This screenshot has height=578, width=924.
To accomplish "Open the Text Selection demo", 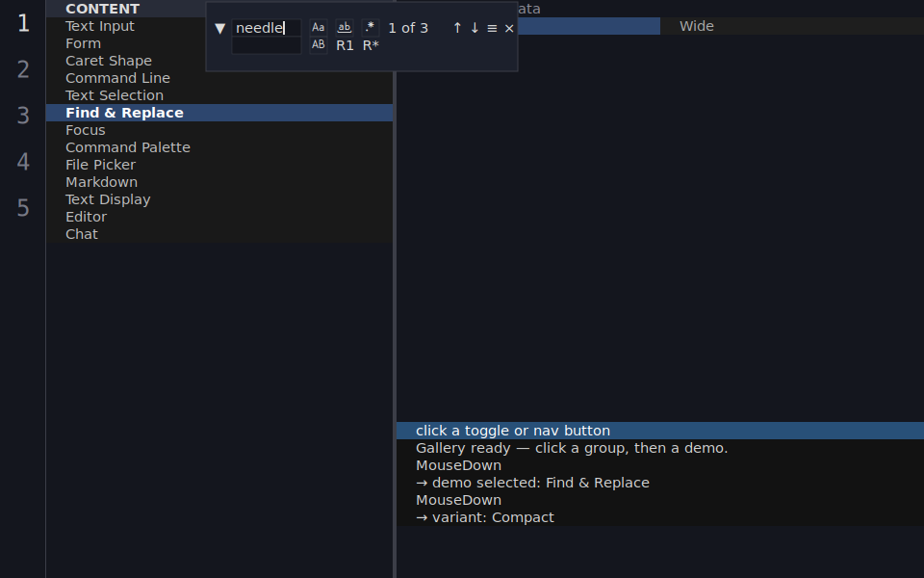I will coord(219,95).
